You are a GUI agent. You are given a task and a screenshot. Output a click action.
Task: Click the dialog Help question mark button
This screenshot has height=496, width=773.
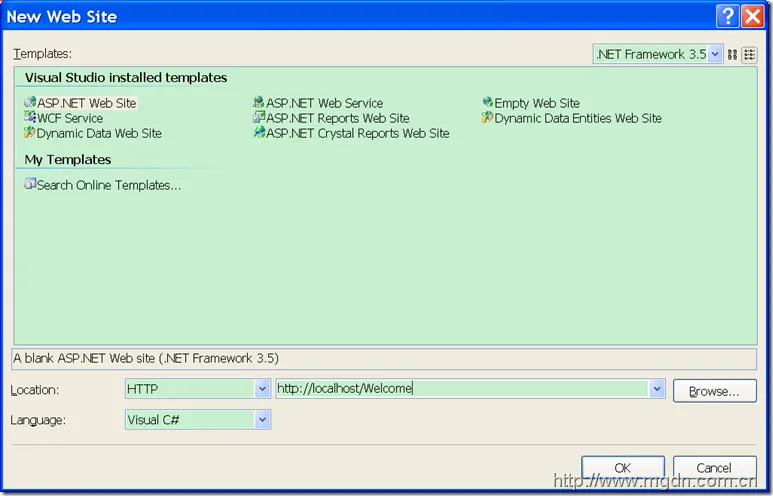tap(727, 16)
